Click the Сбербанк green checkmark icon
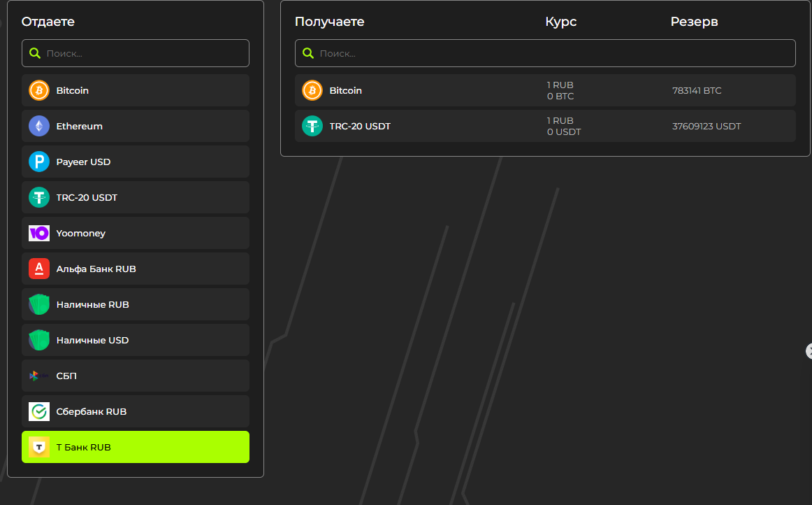The height and width of the screenshot is (505, 812). [39, 411]
